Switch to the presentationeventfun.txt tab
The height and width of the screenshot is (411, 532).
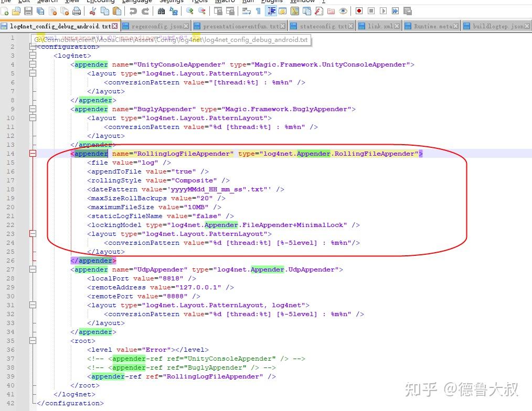click(241, 26)
